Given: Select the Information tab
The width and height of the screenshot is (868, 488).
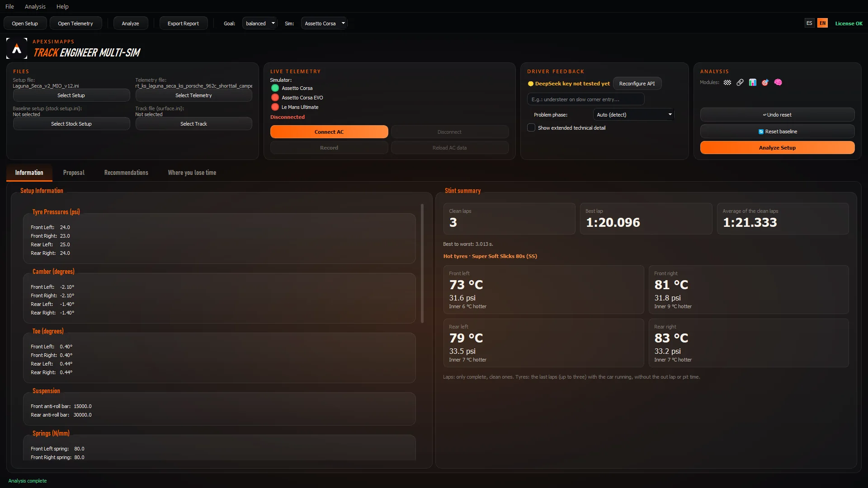Looking at the screenshot, I should coord(29,173).
